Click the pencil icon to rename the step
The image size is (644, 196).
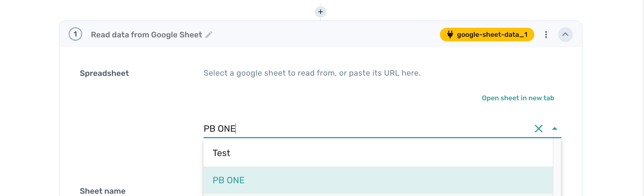pos(209,35)
